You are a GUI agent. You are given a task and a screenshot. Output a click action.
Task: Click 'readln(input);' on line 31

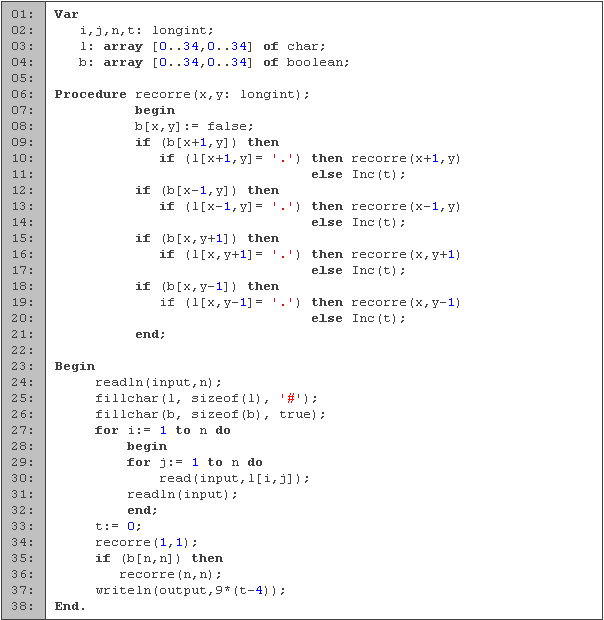(x=182, y=494)
